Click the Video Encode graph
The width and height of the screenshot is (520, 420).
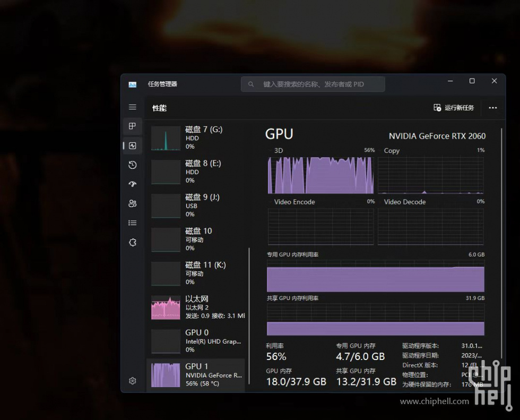[320, 227]
